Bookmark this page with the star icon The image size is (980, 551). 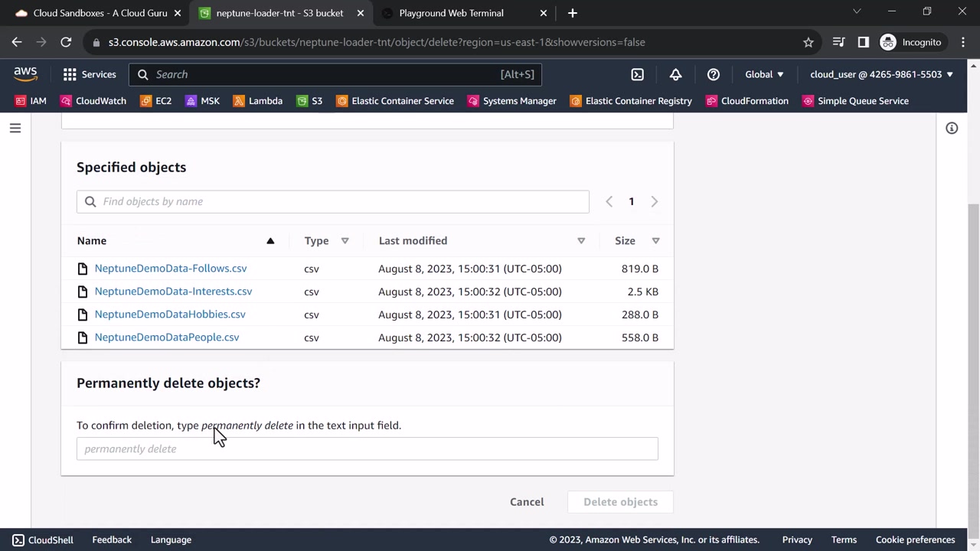[808, 42]
